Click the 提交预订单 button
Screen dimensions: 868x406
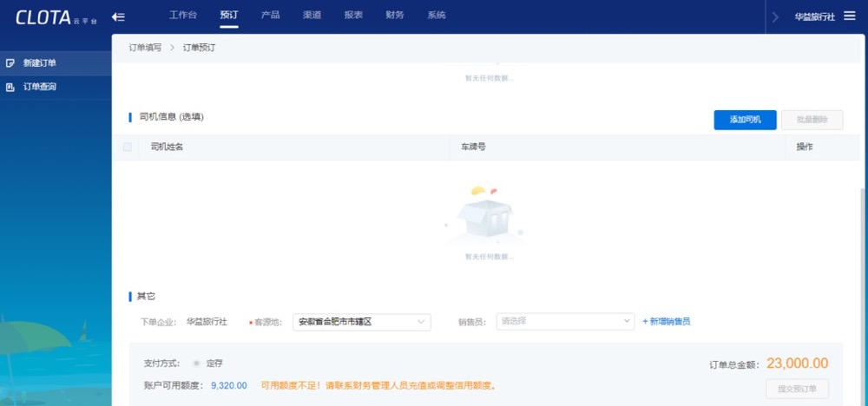tap(797, 389)
